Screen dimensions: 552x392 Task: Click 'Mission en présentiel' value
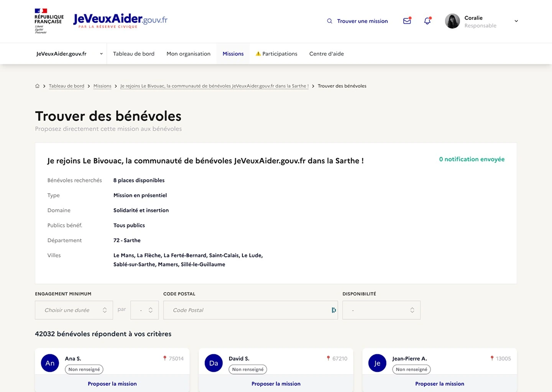[140, 195]
